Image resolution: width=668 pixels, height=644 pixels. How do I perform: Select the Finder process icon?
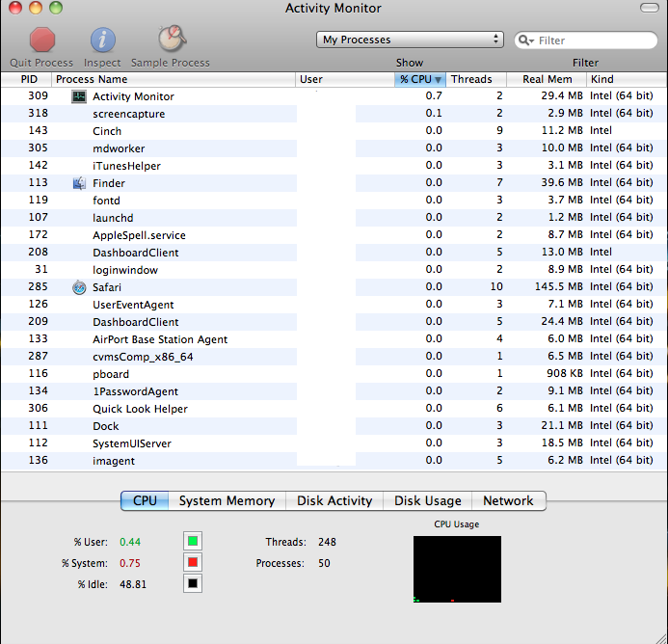coord(79,183)
